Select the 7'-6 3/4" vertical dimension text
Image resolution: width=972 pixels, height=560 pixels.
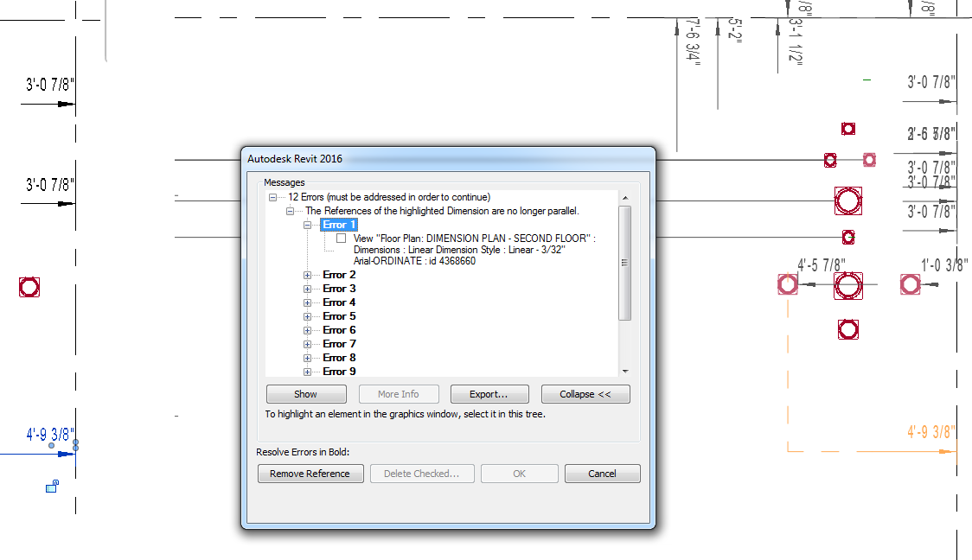click(x=693, y=42)
